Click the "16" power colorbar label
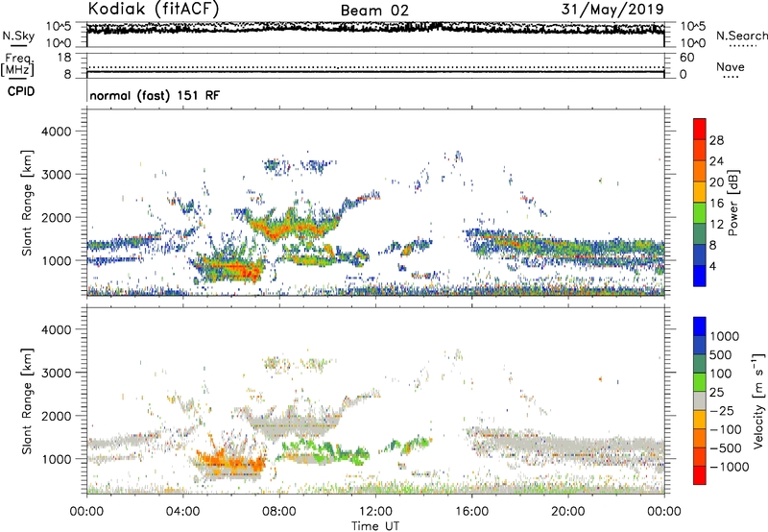The width and height of the screenshot is (768, 532). (x=716, y=204)
